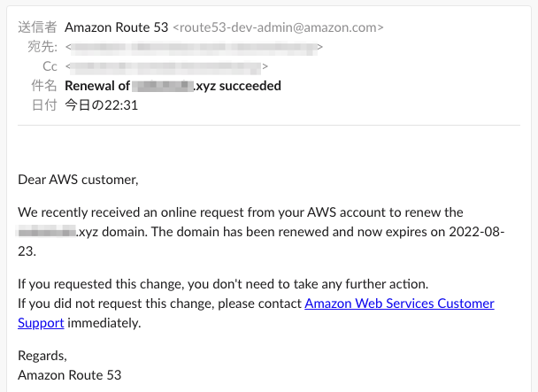
Task: Click the 宛先 label
Action: coord(42,47)
